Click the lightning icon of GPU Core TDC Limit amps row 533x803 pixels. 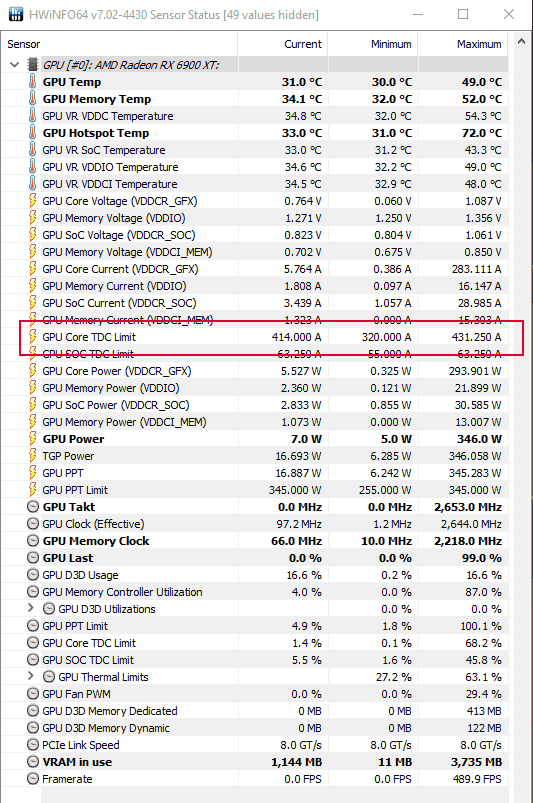32,336
